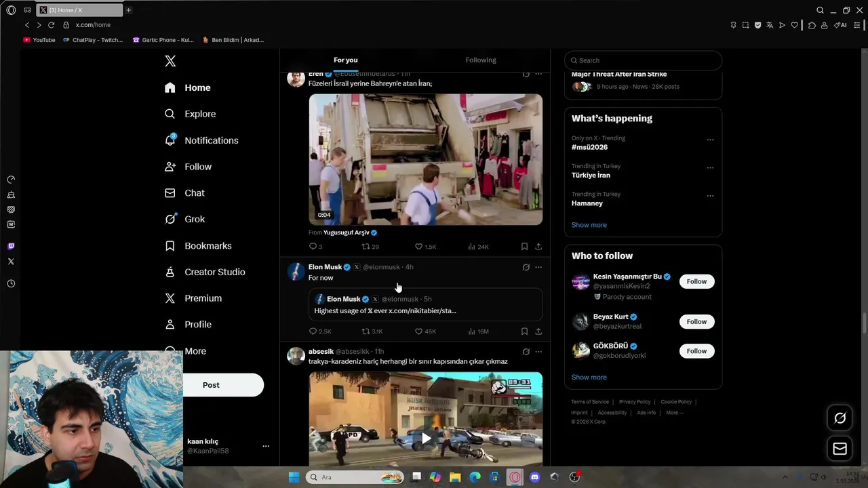This screenshot has width=868, height=488.
Task: Open more options for Hamaney trend
Action: point(710,196)
